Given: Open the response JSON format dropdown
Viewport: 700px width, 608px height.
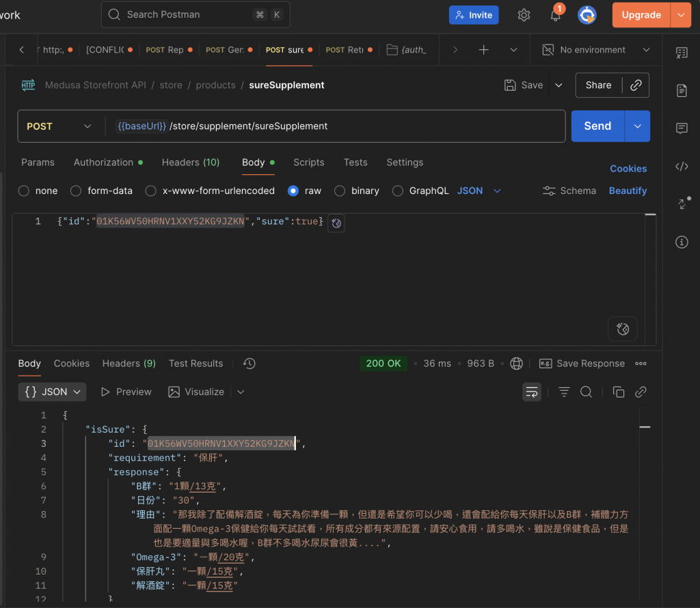Looking at the screenshot, I should point(52,392).
